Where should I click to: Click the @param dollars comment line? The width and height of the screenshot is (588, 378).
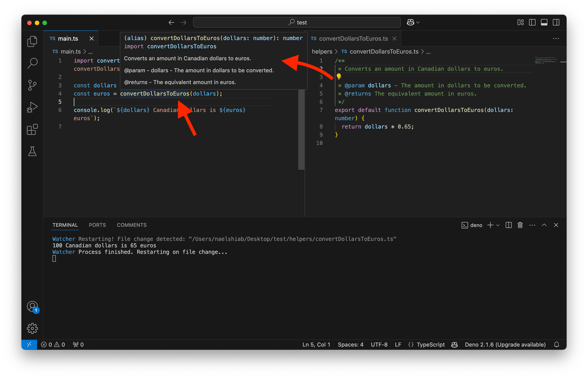pyautogui.click(x=432, y=85)
